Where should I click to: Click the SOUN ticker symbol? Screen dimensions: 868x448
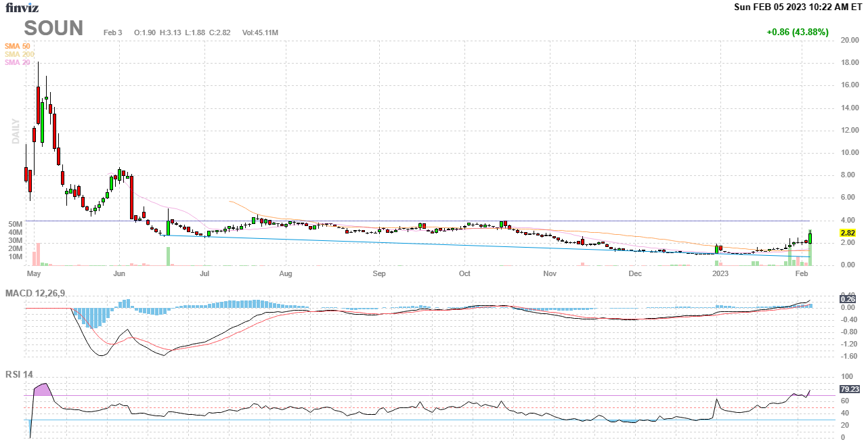[x=53, y=28]
